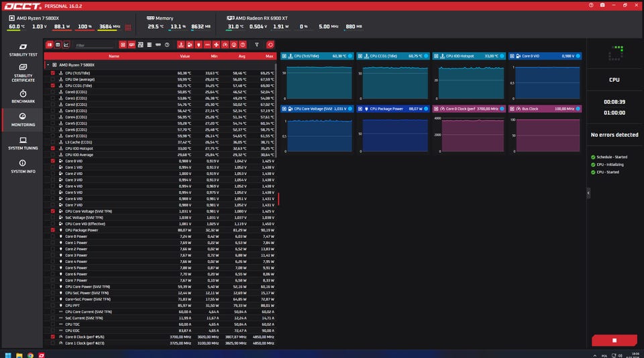644x358 pixels.
Task: Toggle the temperature sensors filter icon
Action: [180, 45]
